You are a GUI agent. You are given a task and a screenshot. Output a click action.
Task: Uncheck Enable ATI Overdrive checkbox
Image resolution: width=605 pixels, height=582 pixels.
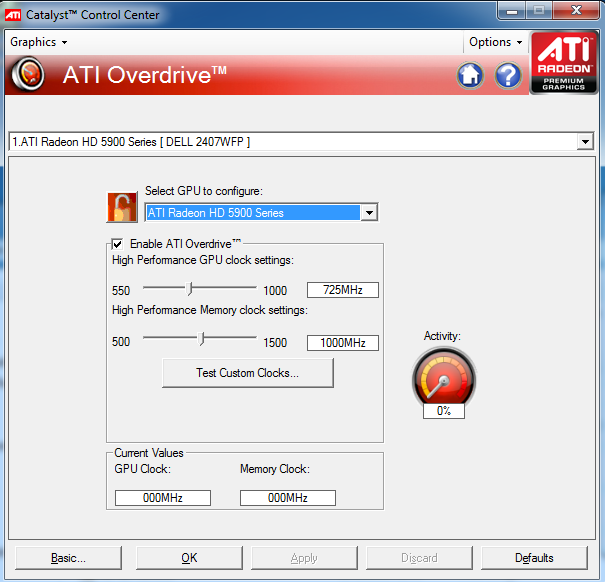pos(117,244)
